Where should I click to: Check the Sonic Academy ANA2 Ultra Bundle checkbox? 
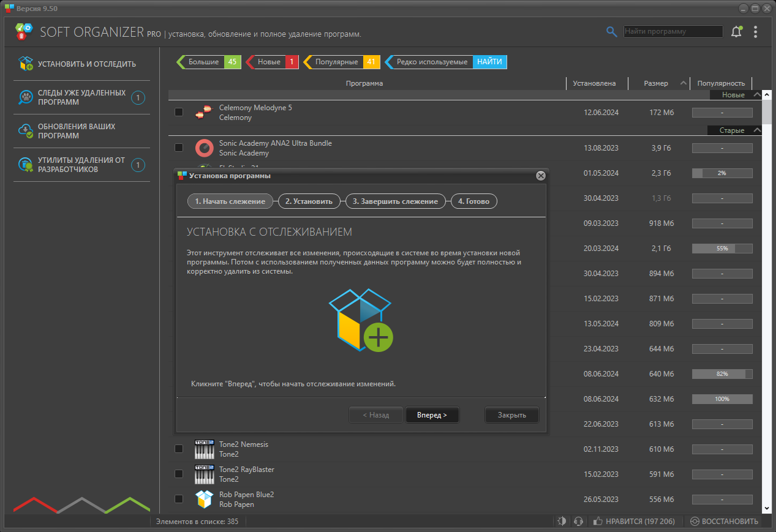pyautogui.click(x=179, y=148)
